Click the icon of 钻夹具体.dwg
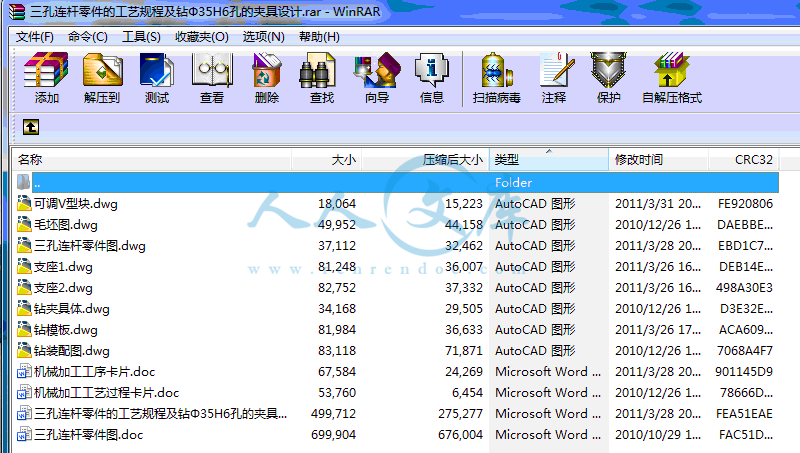800x453 pixels. (x=24, y=308)
